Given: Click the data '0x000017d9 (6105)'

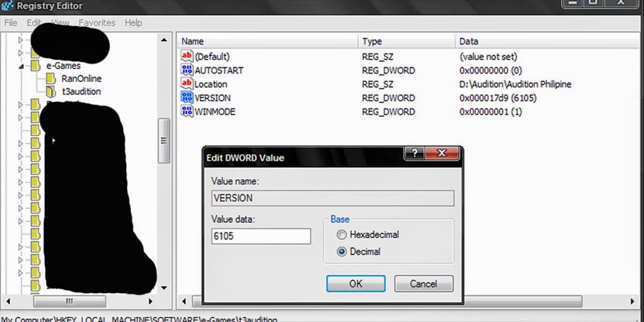Looking at the screenshot, I should [498, 98].
